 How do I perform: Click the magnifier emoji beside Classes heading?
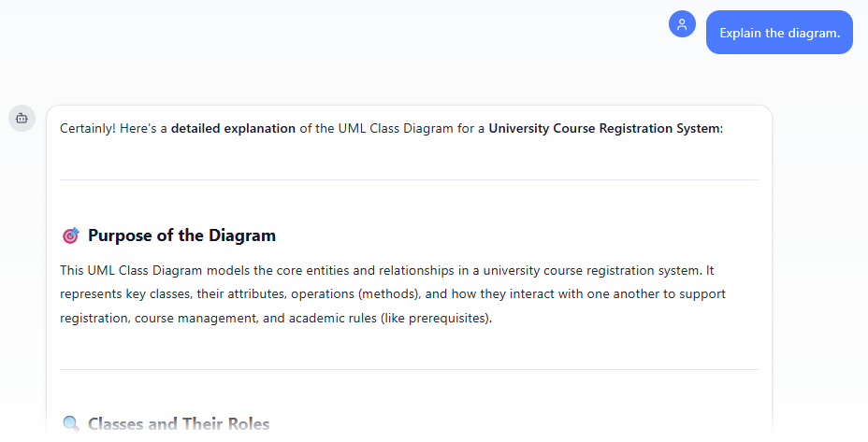[x=70, y=424]
